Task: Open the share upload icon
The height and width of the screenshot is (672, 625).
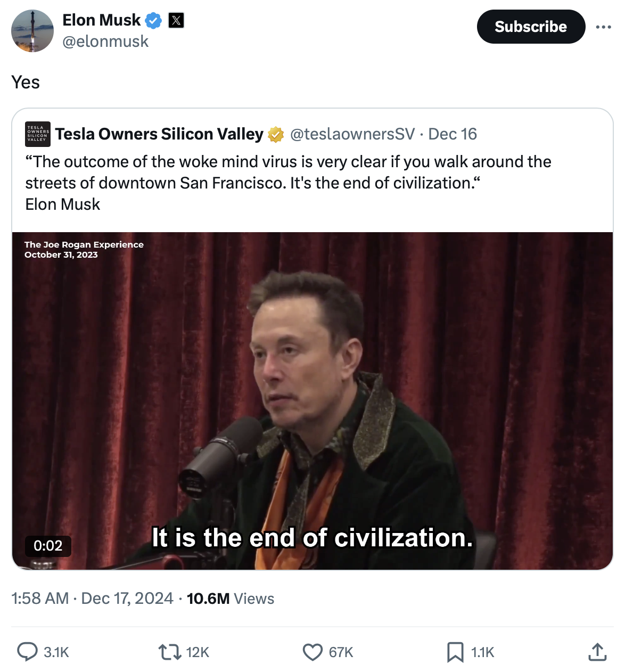Action: coord(597,652)
